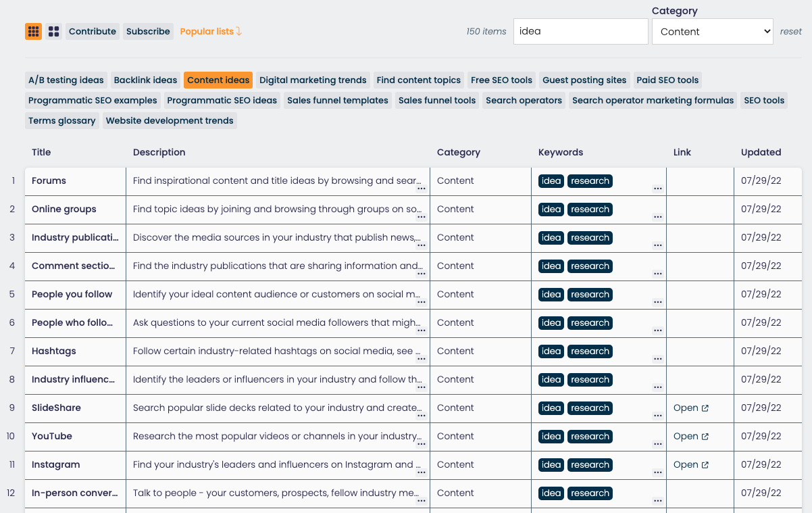The width and height of the screenshot is (812, 513).
Task: Switch to compact grid view icon
Action: 33,31
